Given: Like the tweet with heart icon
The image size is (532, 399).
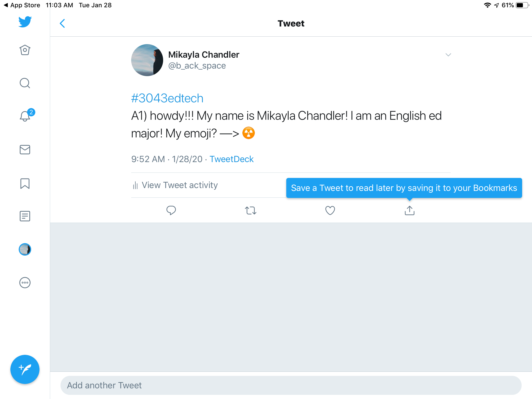Looking at the screenshot, I should (330, 210).
